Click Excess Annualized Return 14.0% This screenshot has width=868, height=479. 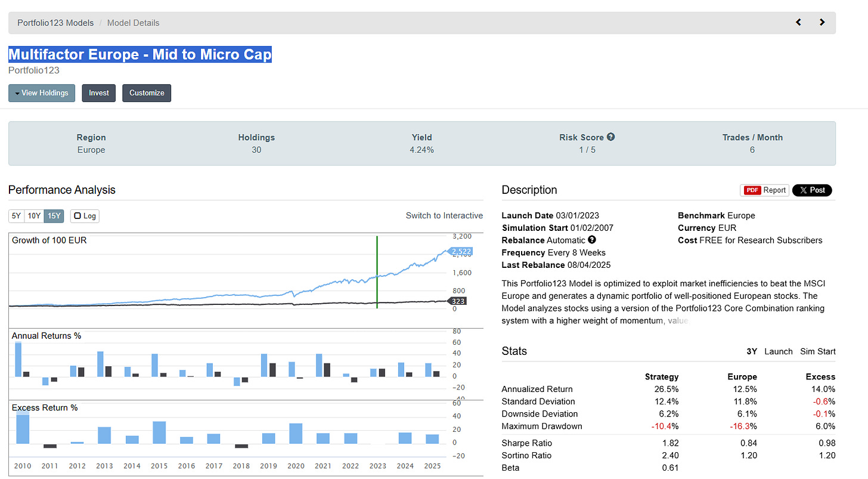point(823,390)
